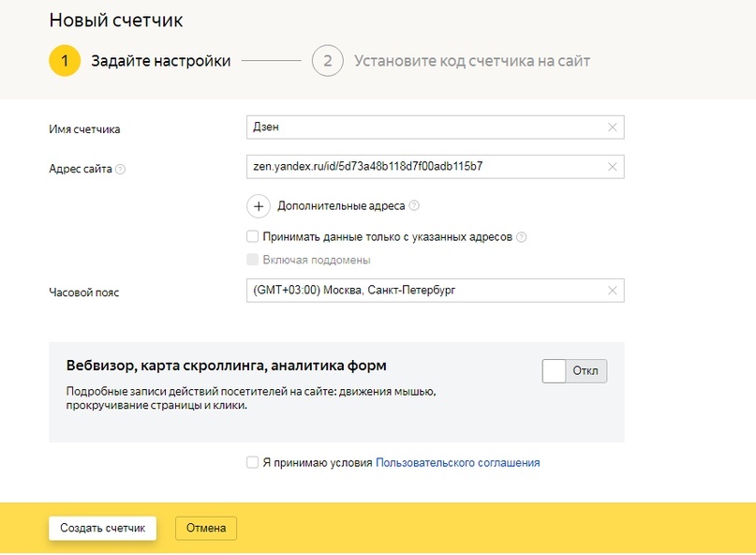This screenshot has height=555, width=756.
Task: Click step 1 circle Задайте настройки
Action: (65, 61)
